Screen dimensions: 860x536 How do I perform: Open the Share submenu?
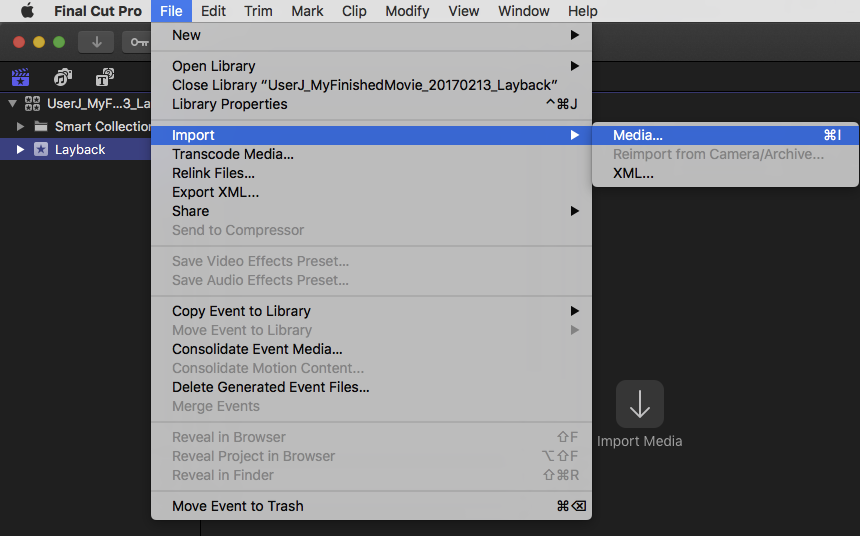tap(371, 211)
